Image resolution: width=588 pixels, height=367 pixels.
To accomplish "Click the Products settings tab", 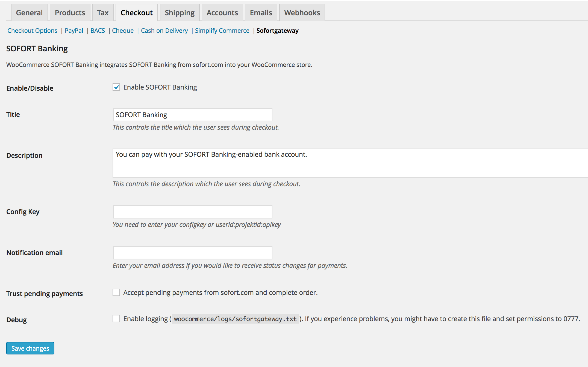I will pos(70,13).
